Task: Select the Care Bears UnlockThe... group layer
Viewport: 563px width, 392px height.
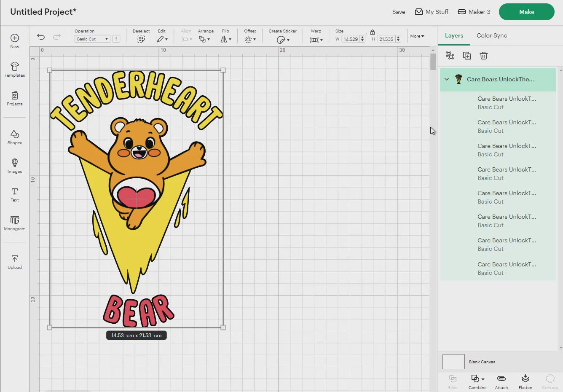Action: click(498, 79)
